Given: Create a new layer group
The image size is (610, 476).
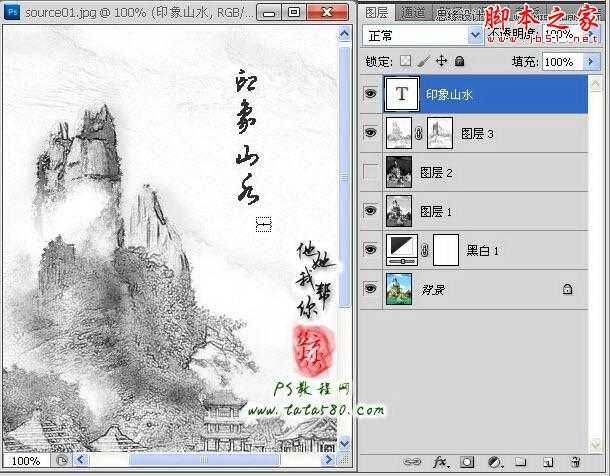Looking at the screenshot, I should pos(521,462).
